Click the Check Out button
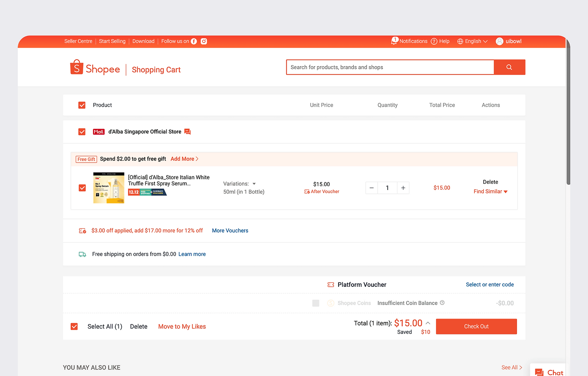588x376 pixels. [476, 327]
